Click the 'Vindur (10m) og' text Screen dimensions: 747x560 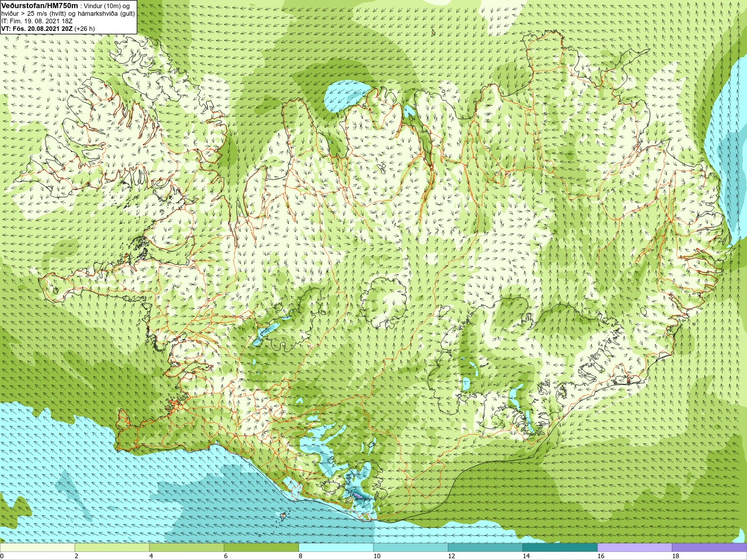point(107,6)
